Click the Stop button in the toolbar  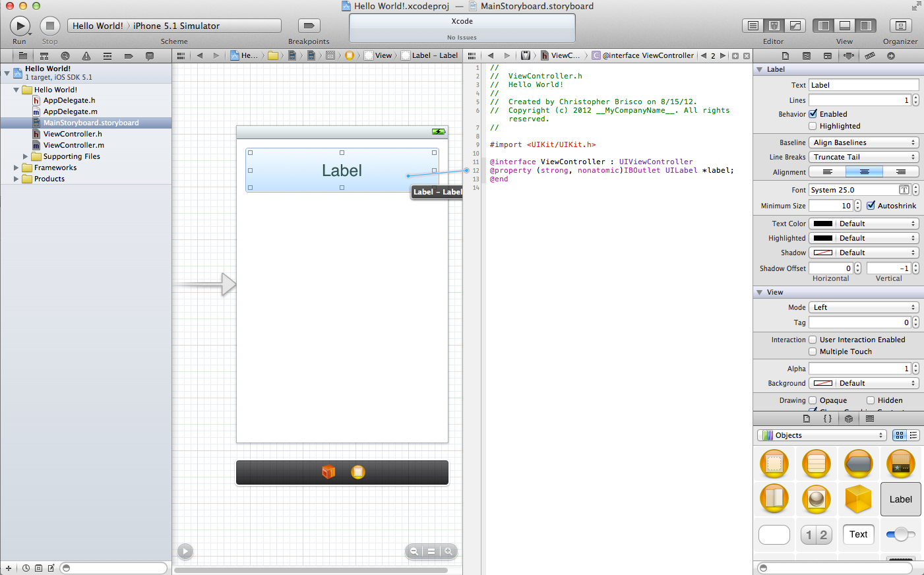(50, 26)
